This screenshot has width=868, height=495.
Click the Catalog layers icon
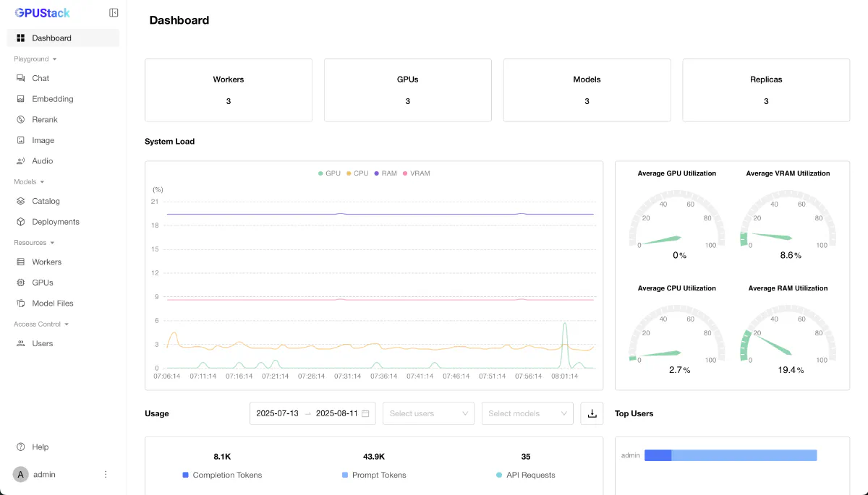(x=20, y=201)
